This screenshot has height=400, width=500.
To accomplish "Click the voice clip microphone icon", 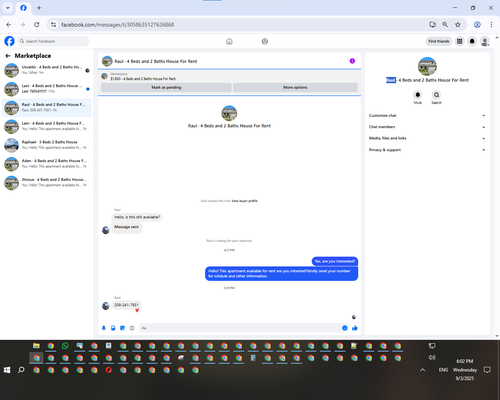I will pos(104,328).
